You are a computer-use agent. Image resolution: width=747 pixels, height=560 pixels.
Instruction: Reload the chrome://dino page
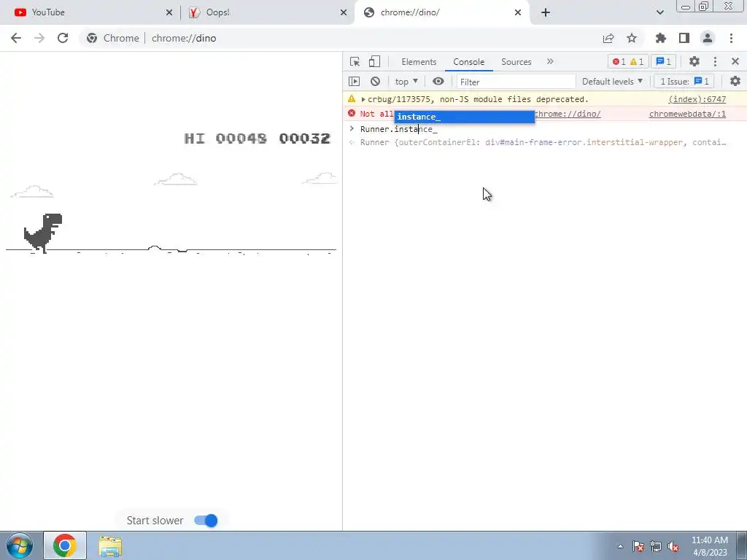pos(63,38)
